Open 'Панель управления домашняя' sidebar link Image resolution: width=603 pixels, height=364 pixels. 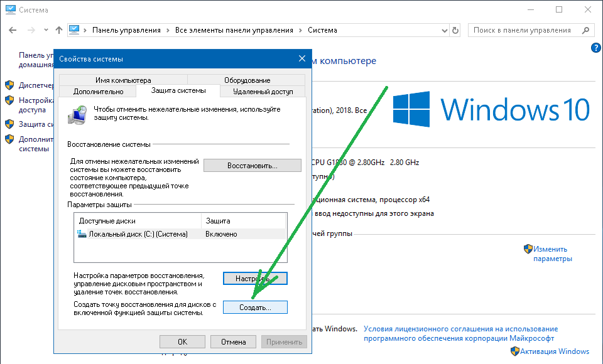[x=36, y=60]
